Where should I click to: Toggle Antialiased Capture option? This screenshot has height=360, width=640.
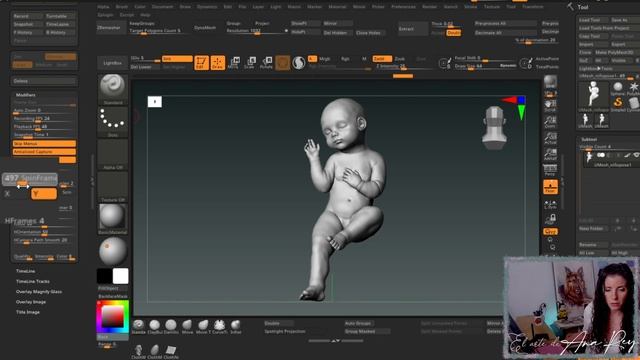tap(44, 152)
